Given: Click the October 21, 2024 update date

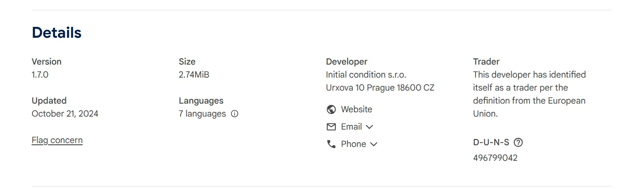Looking at the screenshot, I should (x=65, y=114).
